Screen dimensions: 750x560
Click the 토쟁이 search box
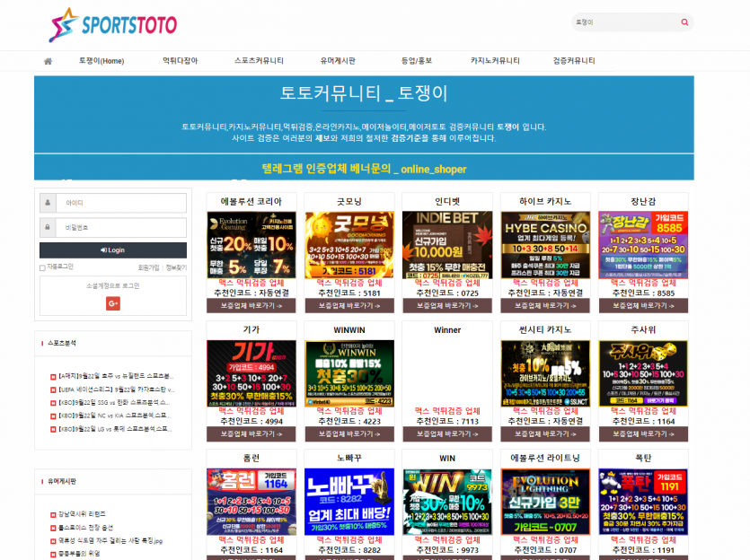coord(624,22)
